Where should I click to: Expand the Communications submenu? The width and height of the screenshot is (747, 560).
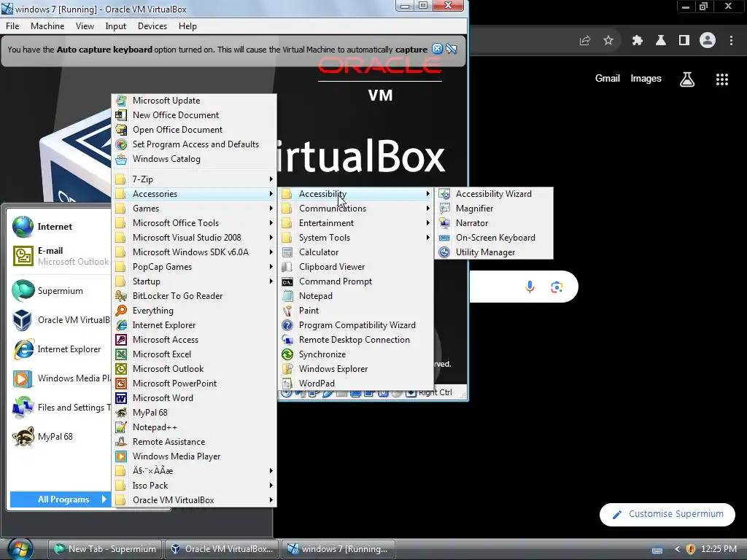coord(356,209)
